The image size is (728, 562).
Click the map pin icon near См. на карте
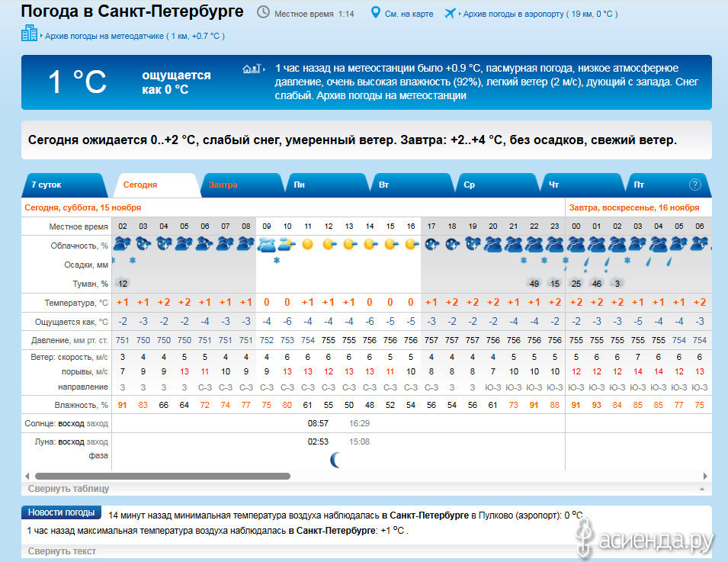(x=375, y=13)
